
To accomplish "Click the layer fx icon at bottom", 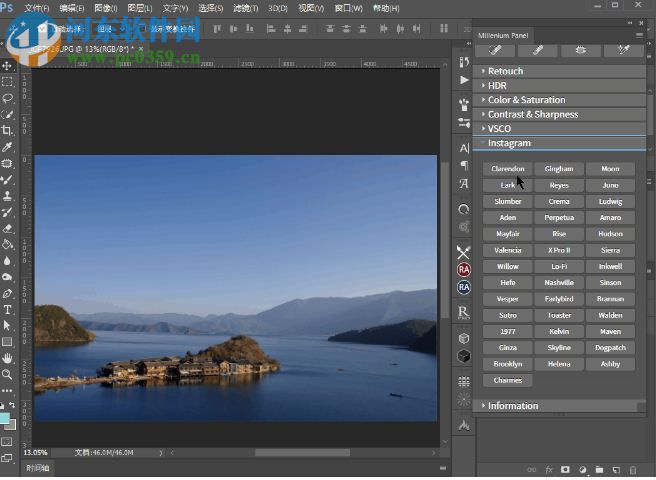I will pyautogui.click(x=549, y=470).
